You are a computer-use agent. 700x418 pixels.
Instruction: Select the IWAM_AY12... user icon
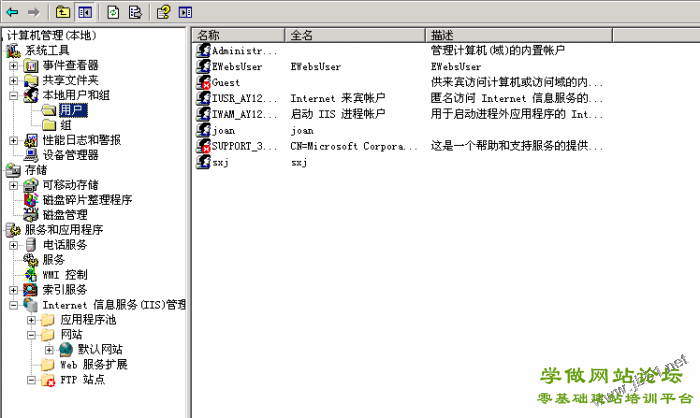[x=203, y=114]
